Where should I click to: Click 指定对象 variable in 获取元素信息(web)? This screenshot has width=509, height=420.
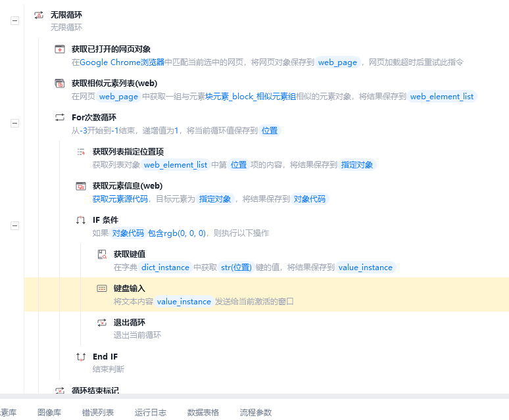point(215,199)
